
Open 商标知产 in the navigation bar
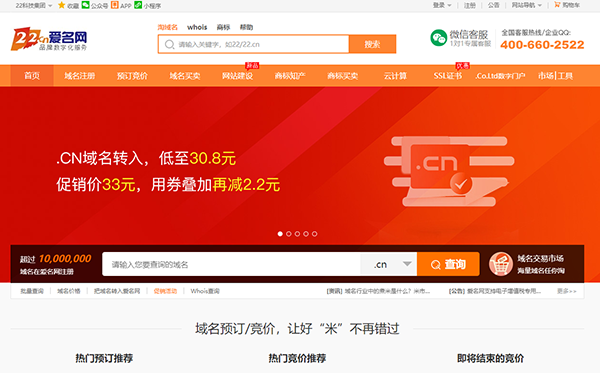(x=290, y=76)
